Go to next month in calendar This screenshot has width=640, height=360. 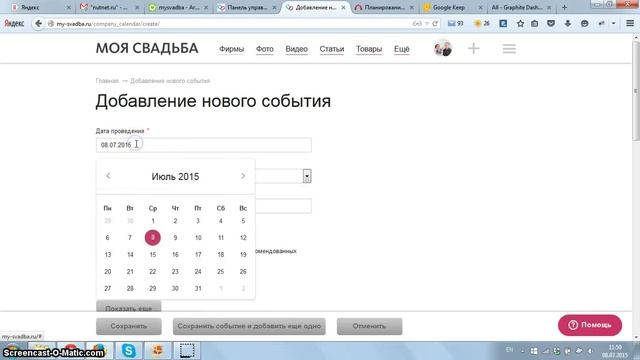(x=243, y=176)
